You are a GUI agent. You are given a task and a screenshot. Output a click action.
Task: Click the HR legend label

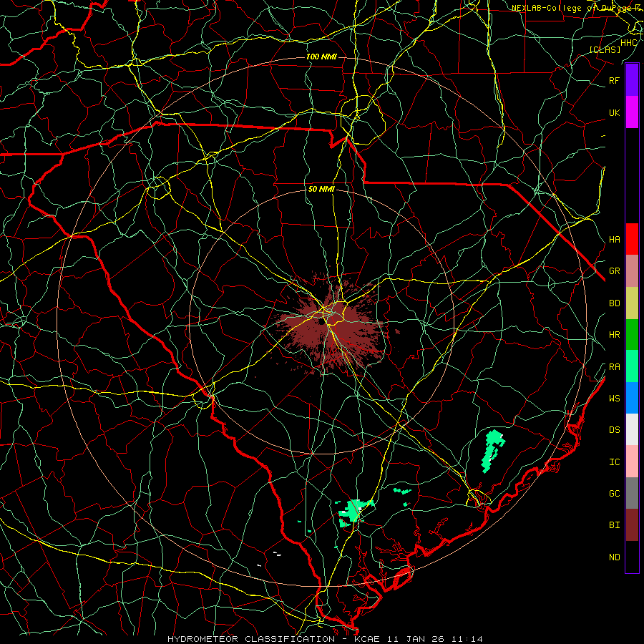click(614, 335)
